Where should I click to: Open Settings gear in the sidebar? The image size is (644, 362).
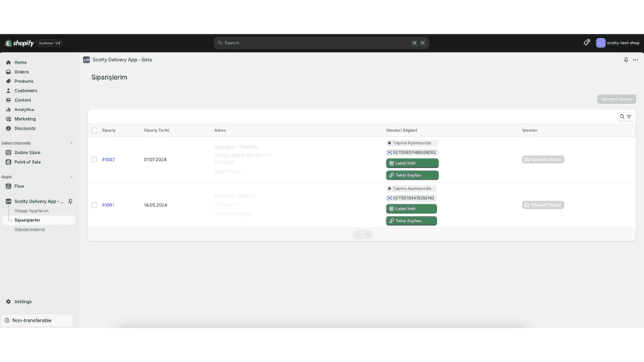(x=9, y=301)
